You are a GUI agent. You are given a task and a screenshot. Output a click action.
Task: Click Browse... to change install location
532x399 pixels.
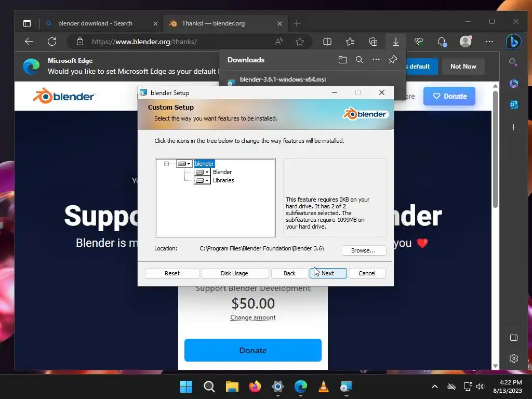(363, 250)
